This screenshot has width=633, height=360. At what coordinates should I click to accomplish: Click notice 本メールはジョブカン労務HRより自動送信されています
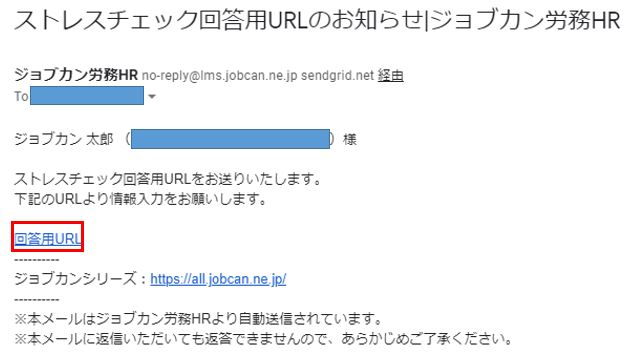pos(198,319)
